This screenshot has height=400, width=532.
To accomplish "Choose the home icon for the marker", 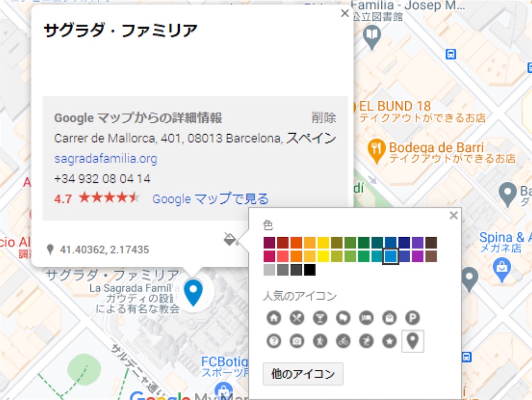I will click(x=274, y=318).
